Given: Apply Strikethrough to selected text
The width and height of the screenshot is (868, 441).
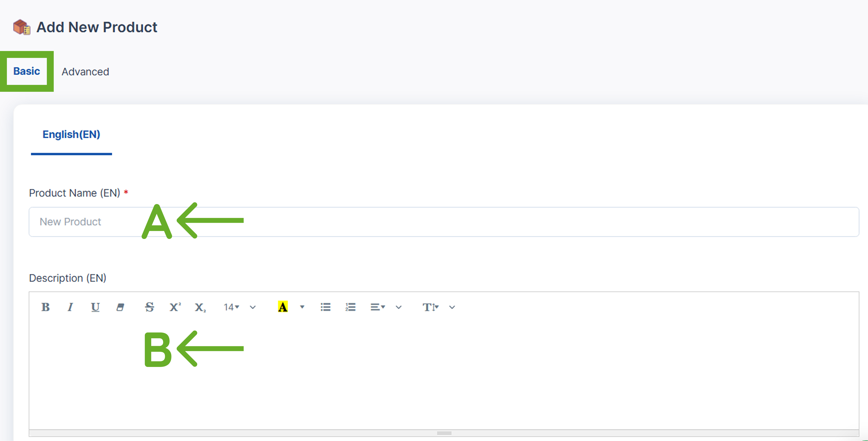Looking at the screenshot, I should (x=149, y=307).
